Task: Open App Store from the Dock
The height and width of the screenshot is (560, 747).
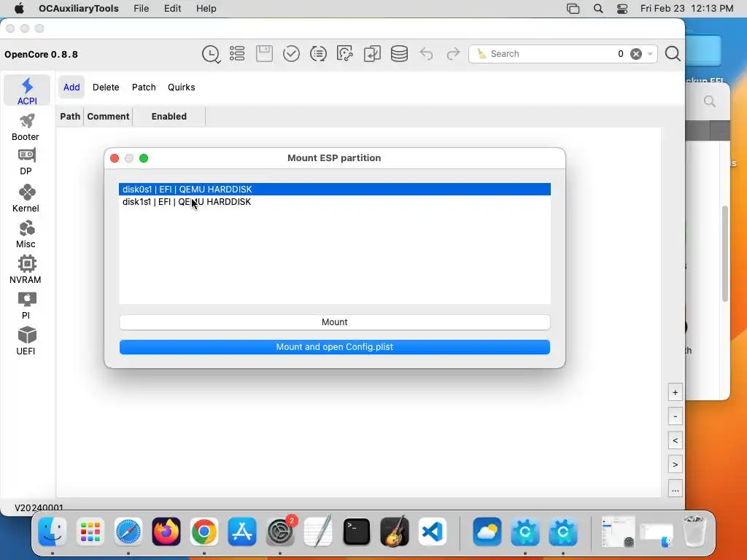Action: (x=242, y=532)
